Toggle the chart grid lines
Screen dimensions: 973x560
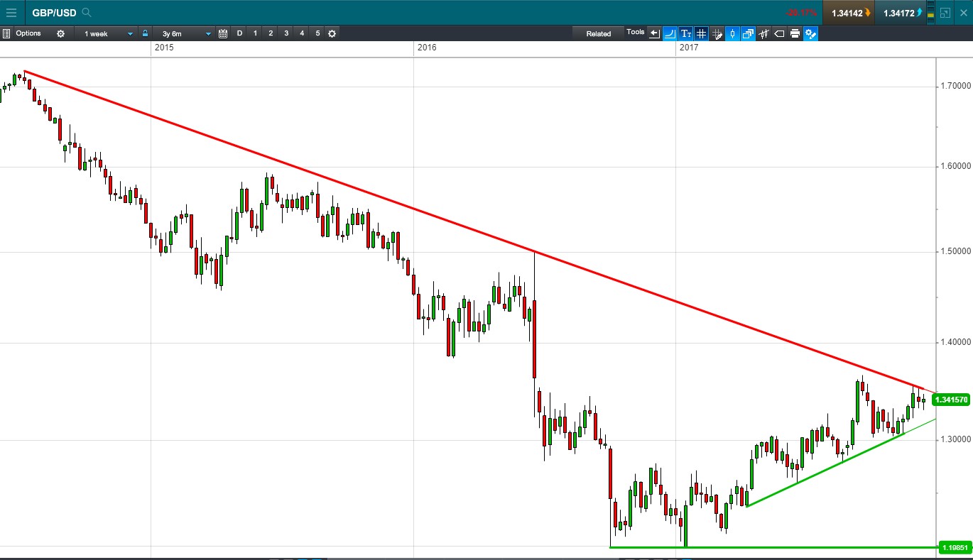[x=701, y=33]
